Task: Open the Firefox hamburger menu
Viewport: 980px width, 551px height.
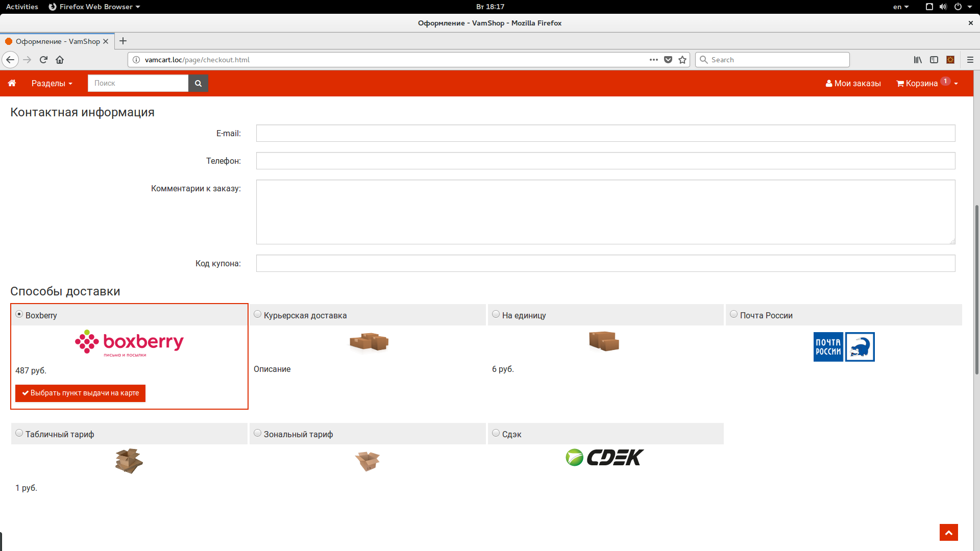Action: click(x=970, y=60)
